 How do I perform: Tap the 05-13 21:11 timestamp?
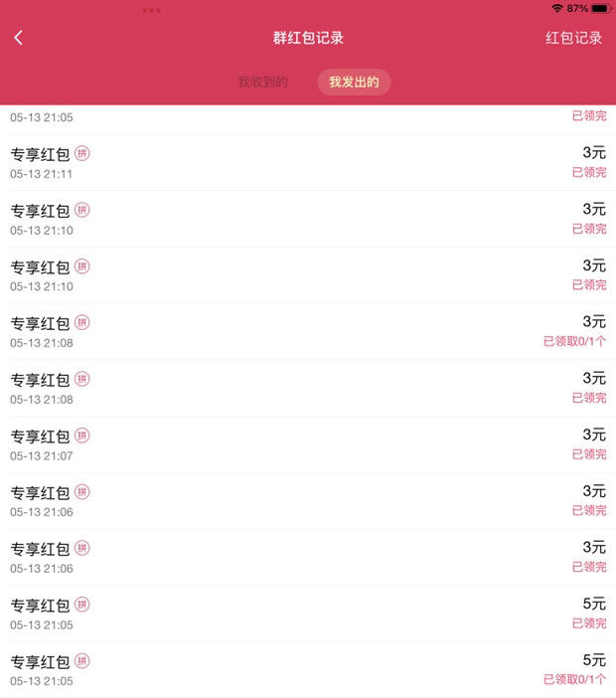coord(42,174)
